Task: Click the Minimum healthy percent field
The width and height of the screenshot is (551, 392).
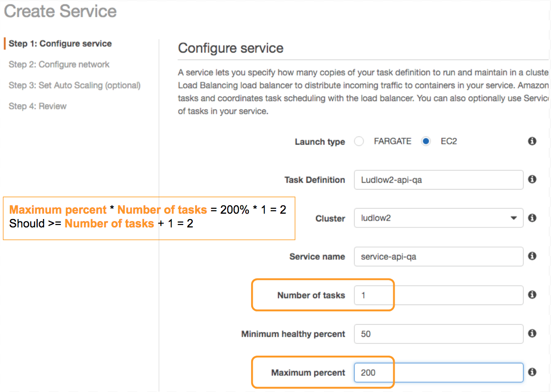Action: [x=438, y=334]
